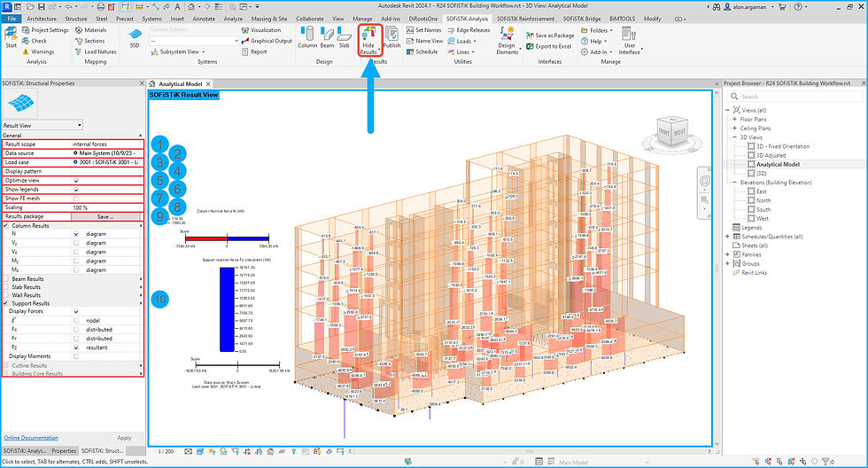The width and height of the screenshot is (868, 468).
Task: Collapse the Elevations (Building Elevation) node
Action: click(734, 183)
